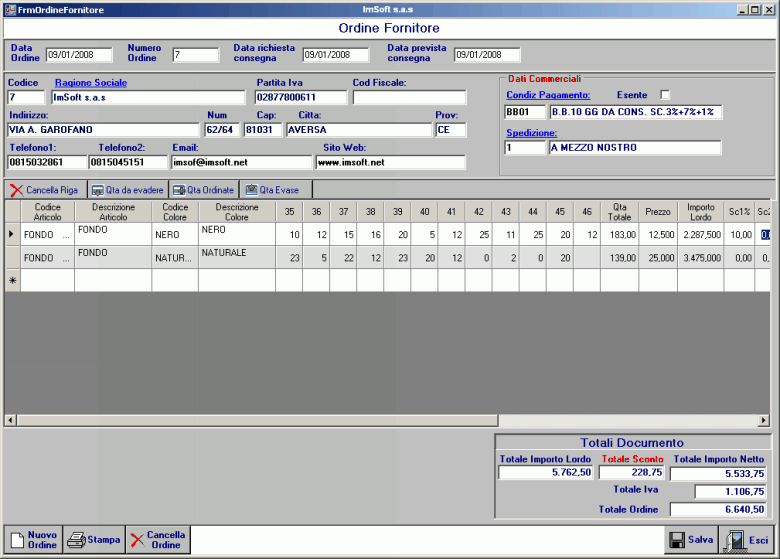Click the payment code field BB01
The width and height of the screenshot is (780, 559).
click(525, 112)
